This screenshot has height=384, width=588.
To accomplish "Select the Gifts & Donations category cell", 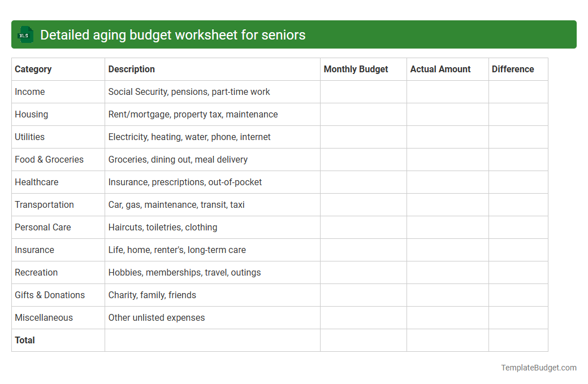I will (x=50, y=295).
